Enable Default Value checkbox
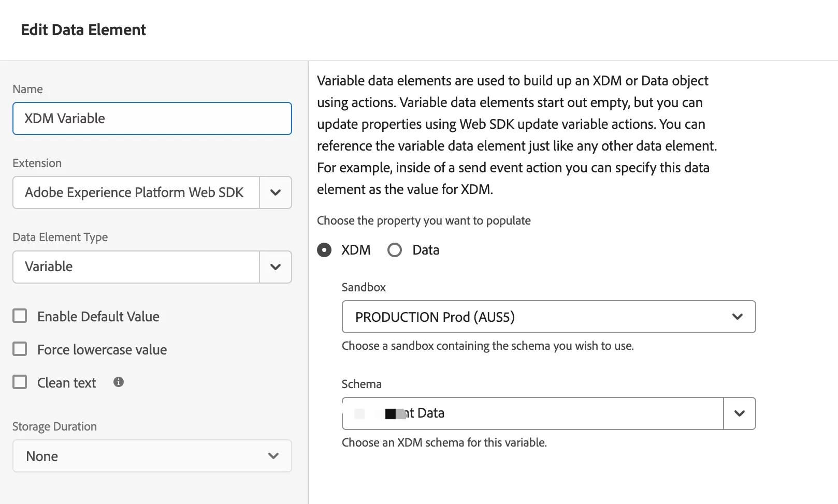 click(x=20, y=316)
